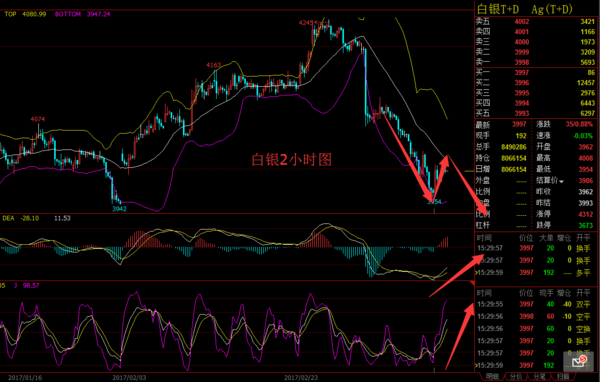Click the 2017/01/16 date label
Viewport: 600px width, 382px height.
tap(25, 378)
